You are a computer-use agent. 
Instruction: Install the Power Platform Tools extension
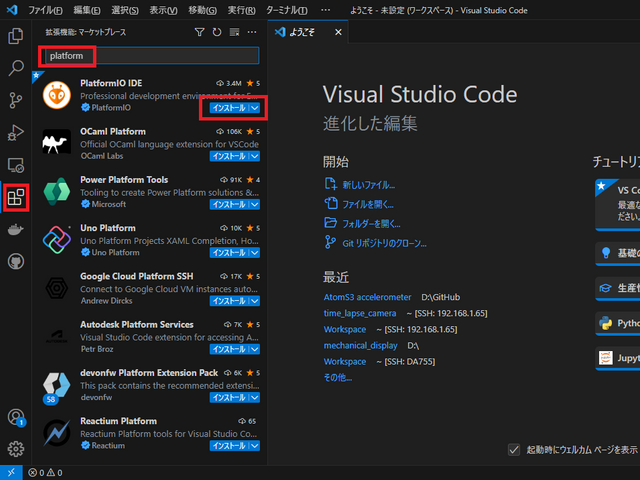229,204
